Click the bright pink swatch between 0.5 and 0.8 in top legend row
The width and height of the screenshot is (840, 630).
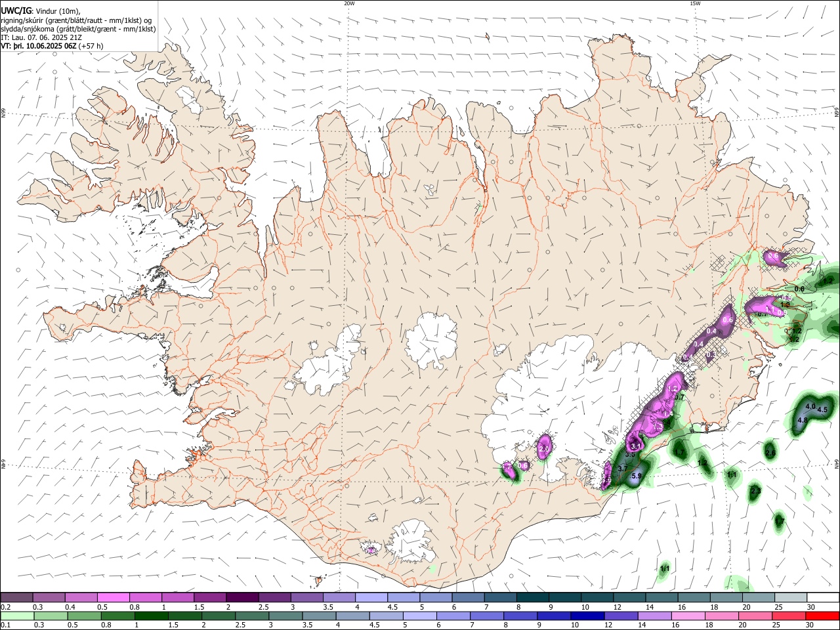click(113, 597)
